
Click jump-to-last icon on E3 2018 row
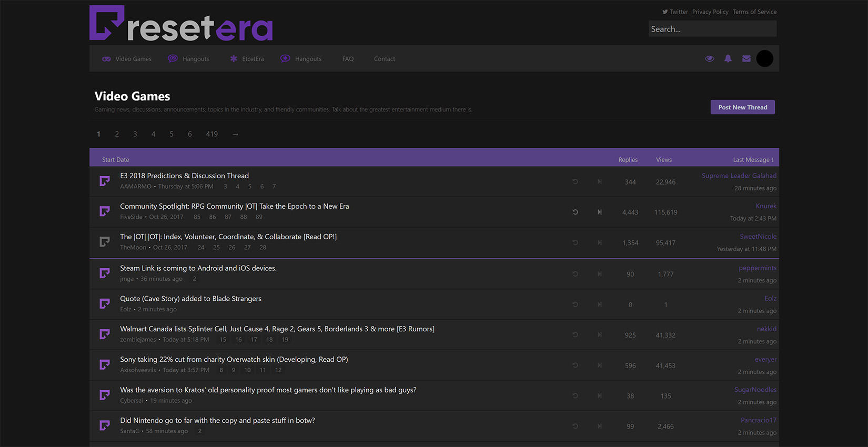599,181
